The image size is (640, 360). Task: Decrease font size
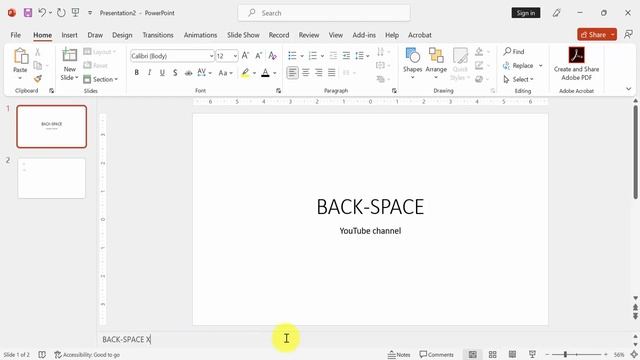258,56
